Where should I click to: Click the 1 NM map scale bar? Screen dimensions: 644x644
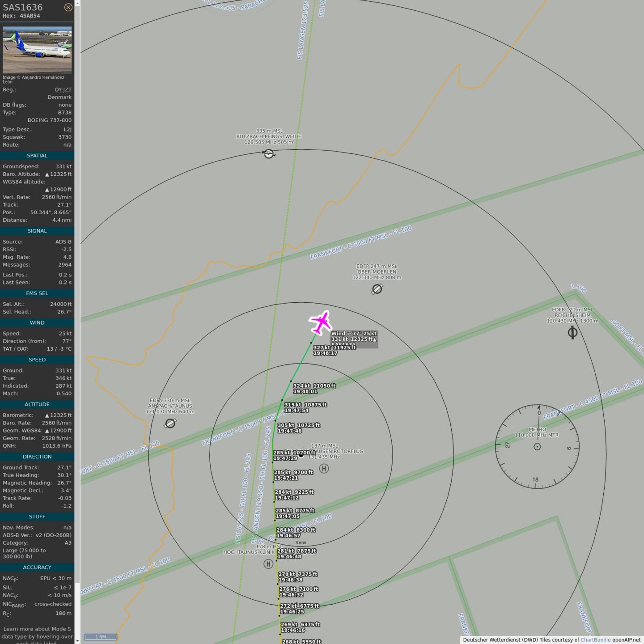pyautogui.click(x=101, y=637)
